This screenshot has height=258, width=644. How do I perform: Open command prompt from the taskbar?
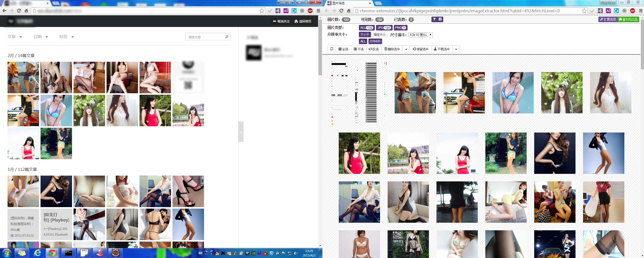click(x=69, y=253)
